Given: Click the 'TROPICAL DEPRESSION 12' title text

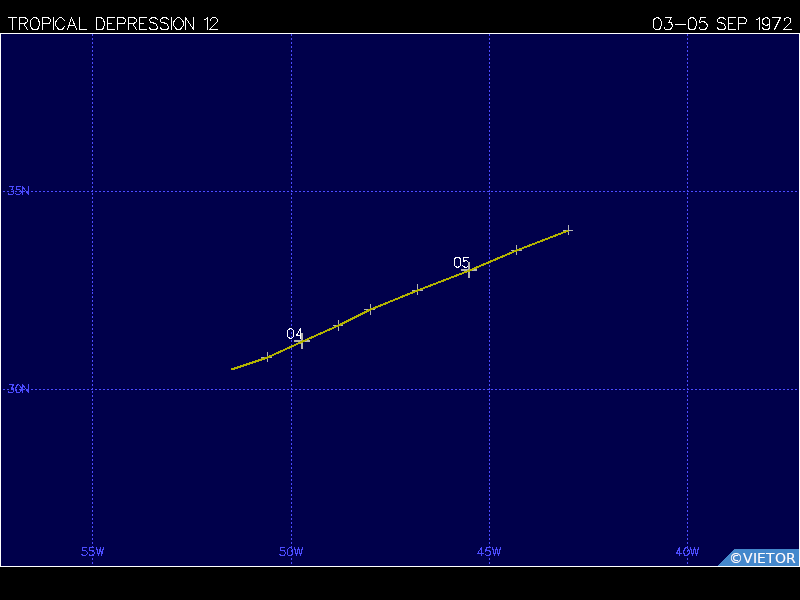Looking at the screenshot, I should click(113, 24).
